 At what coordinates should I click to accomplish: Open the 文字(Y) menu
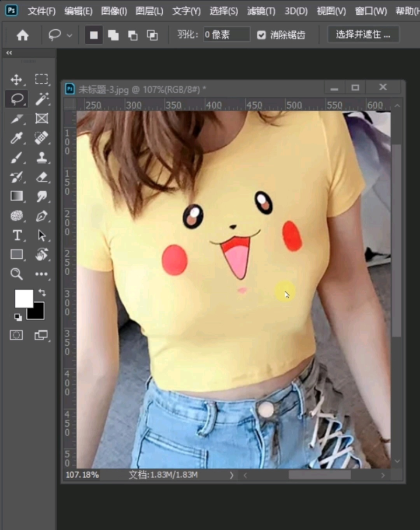(186, 11)
